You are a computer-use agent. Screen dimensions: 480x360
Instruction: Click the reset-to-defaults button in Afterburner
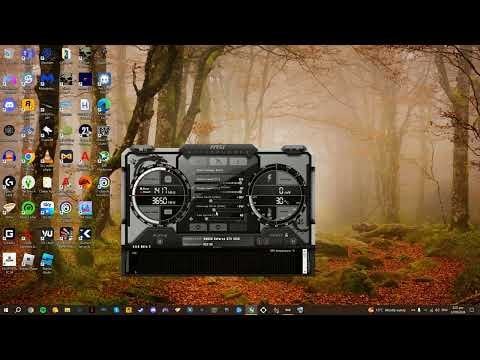click(218, 227)
